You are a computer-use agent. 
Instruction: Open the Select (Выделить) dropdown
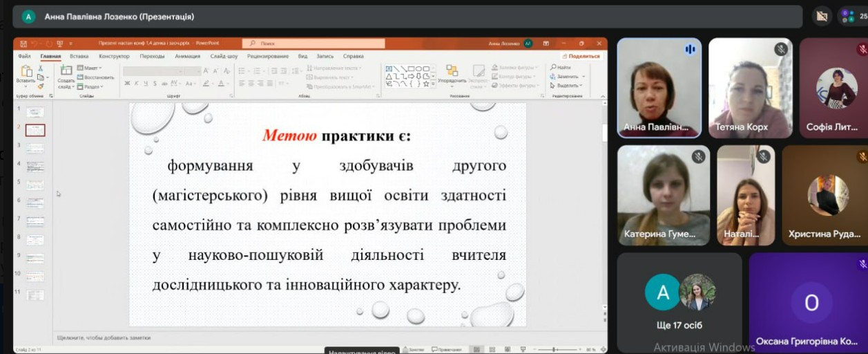568,86
